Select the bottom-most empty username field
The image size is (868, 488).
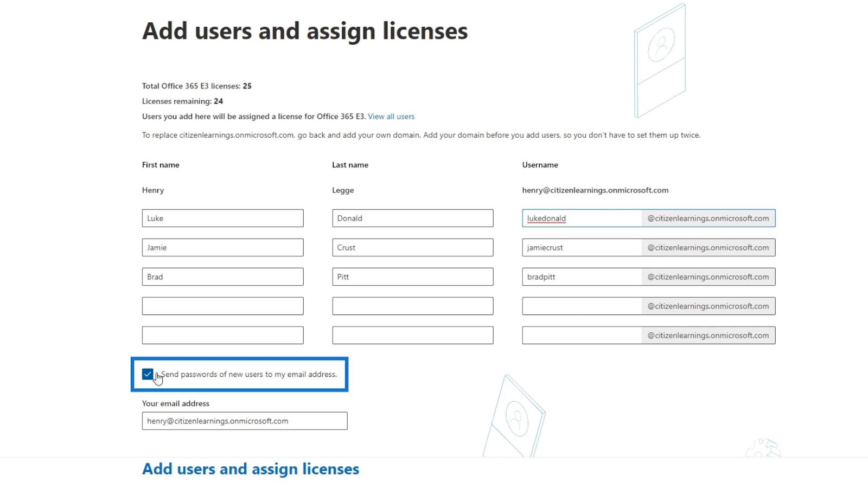coord(582,336)
